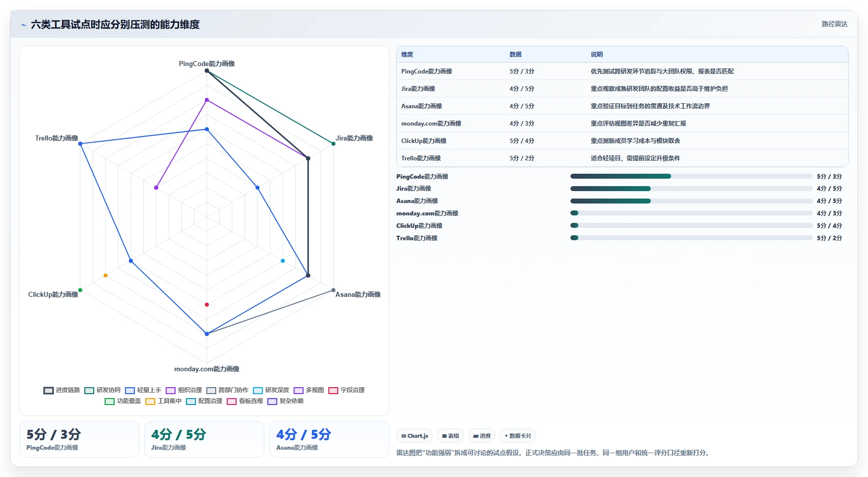Click the description 优先测试跨研发环节追踪与大团队权限、报表是否匹配
868x477 pixels.
[662, 71]
